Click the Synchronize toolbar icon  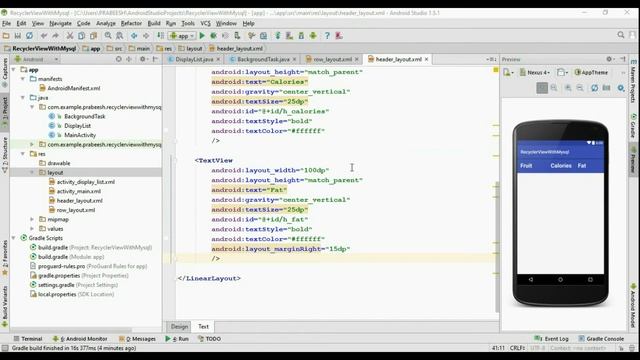pyautogui.click(x=29, y=36)
